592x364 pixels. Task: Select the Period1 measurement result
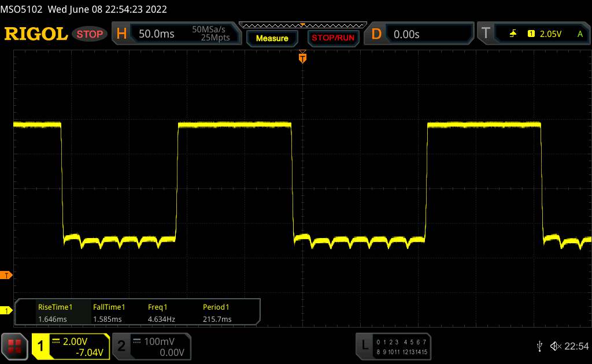pos(216,313)
